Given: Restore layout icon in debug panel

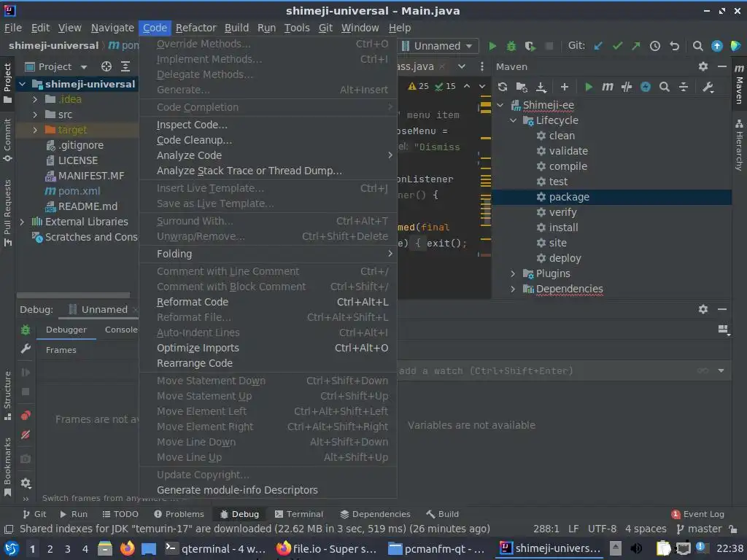Looking at the screenshot, I should click(x=723, y=330).
